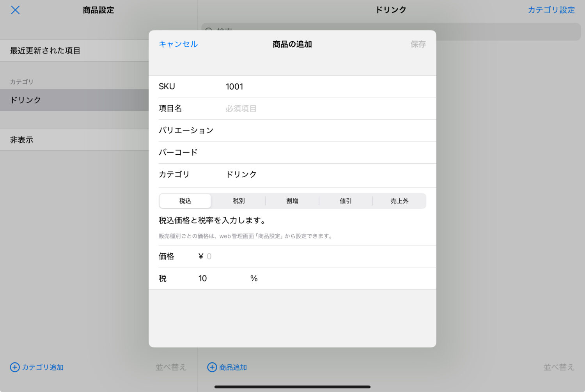
Task: Click 並べ替え in the category sidebar
Action: tap(171, 367)
